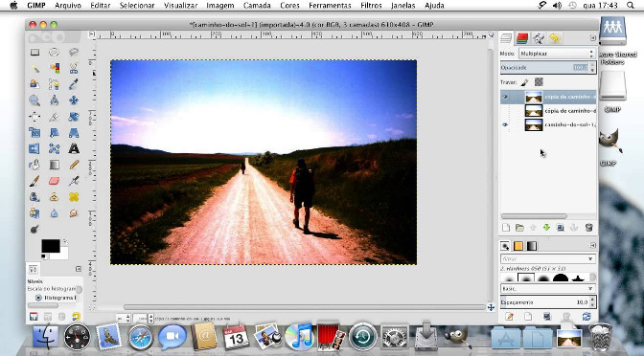Open the Filtros menu
644x356 pixels.
pos(371,6)
